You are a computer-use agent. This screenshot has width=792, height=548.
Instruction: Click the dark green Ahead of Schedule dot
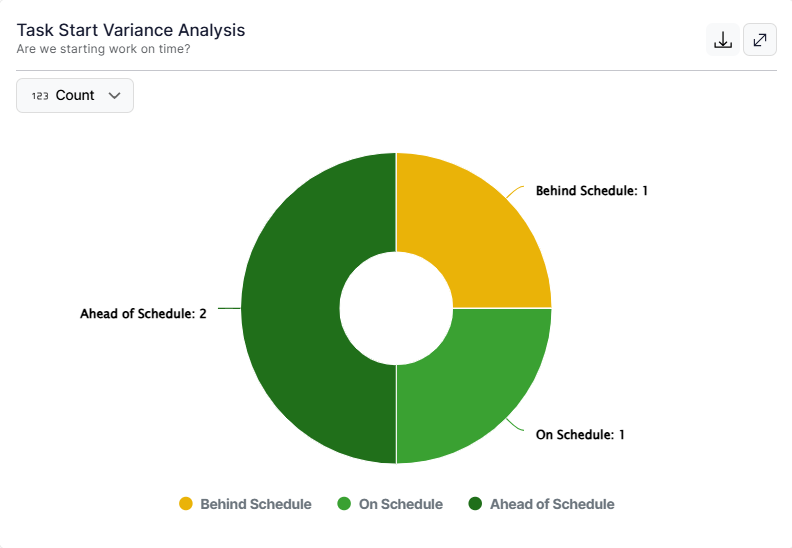tap(475, 504)
